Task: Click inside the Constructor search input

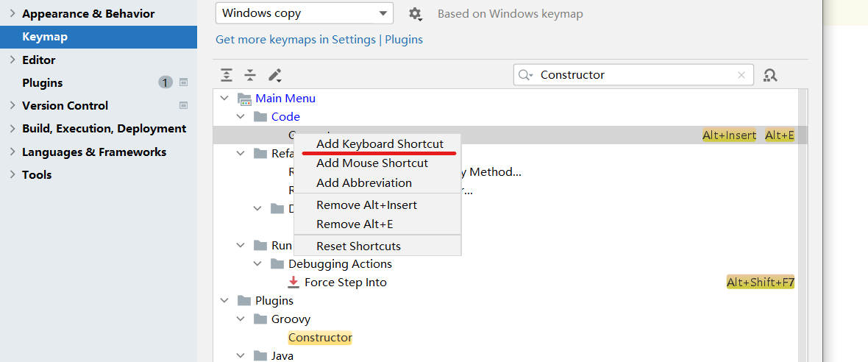Action: click(633, 74)
